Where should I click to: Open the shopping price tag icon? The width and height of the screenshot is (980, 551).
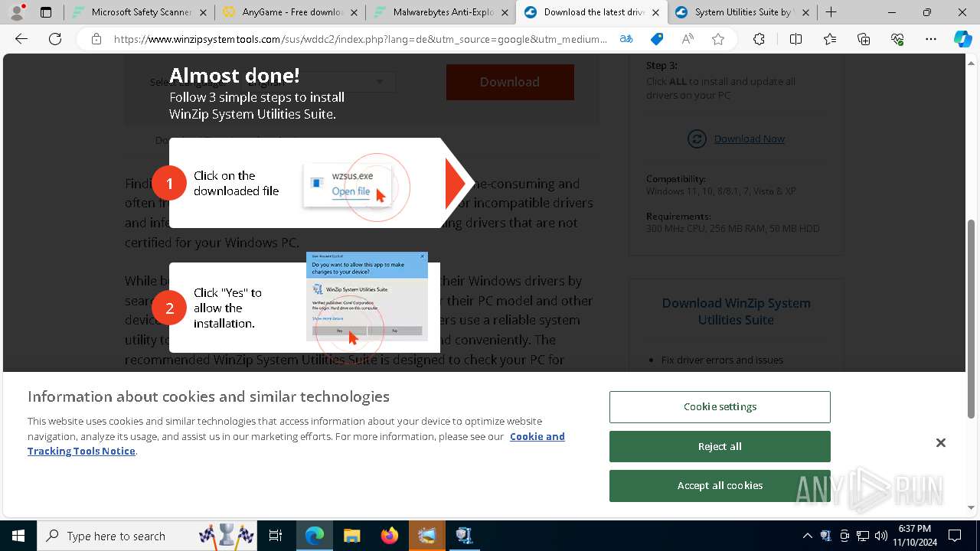click(x=657, y=39)
